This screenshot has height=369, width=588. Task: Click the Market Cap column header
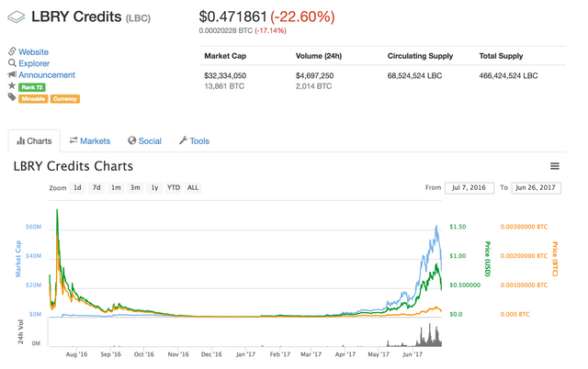(225, 56)
